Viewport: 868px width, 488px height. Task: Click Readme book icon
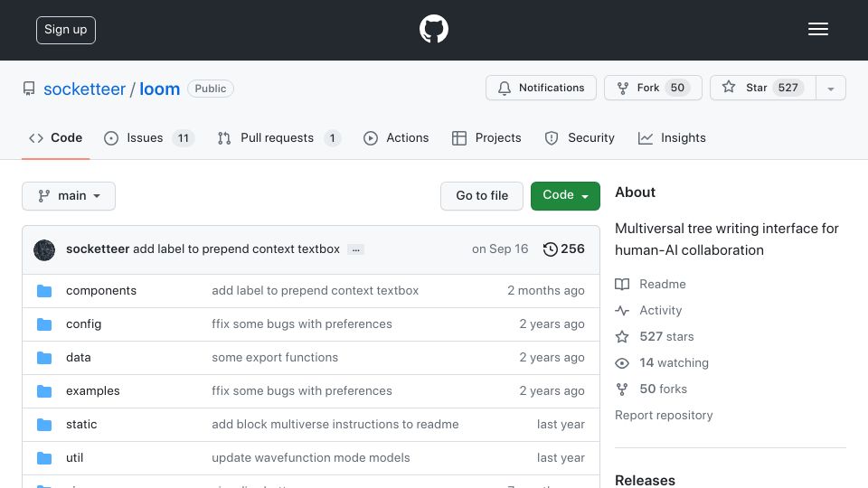point(622,285)
